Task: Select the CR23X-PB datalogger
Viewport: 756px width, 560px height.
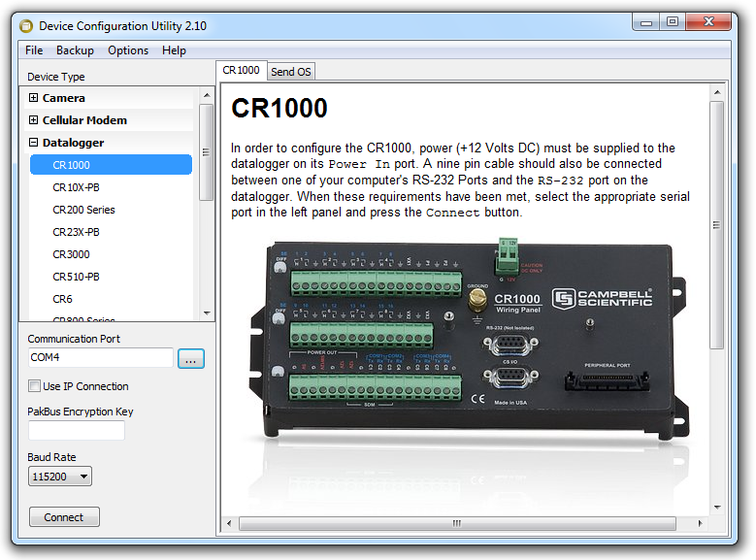Action: [x=76, y=232]
